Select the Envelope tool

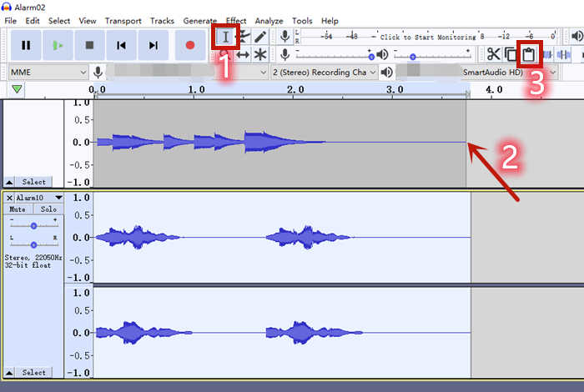tap(243, 37)
